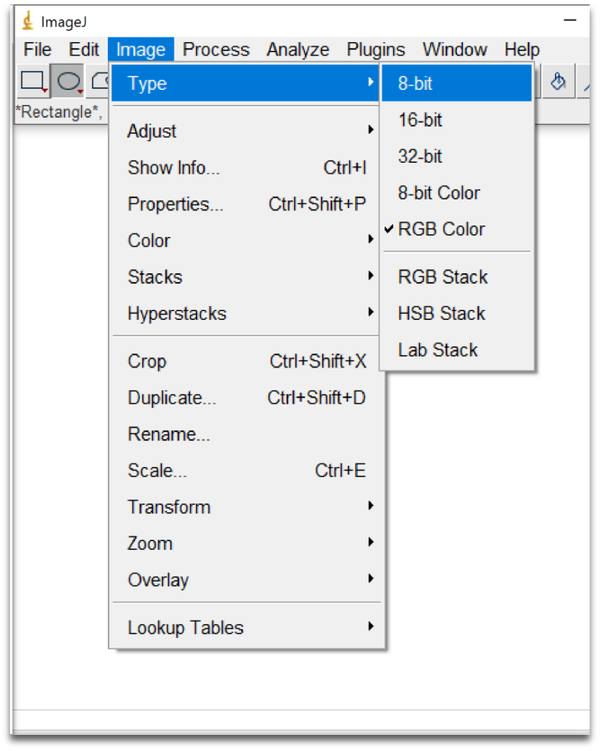Click the Crop menu entry
The width and height of the screenshot is (600, 751).
tap(147, 361)
